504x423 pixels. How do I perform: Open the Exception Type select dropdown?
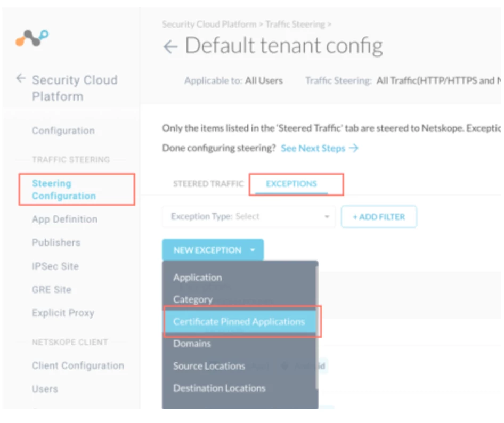(x=248, y=217)
